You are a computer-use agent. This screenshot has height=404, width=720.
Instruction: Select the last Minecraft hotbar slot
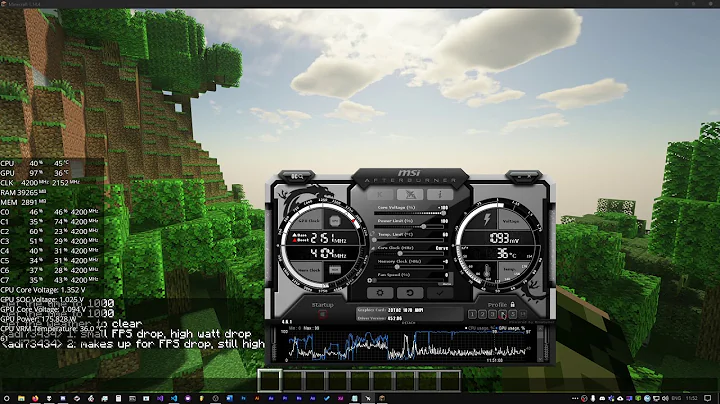point(449,381)
